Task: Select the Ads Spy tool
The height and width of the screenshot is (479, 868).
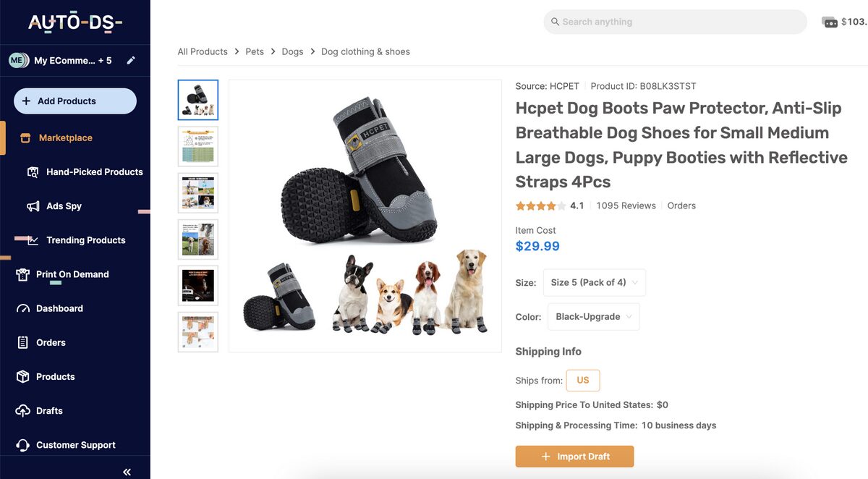Action: pos(64,205)
